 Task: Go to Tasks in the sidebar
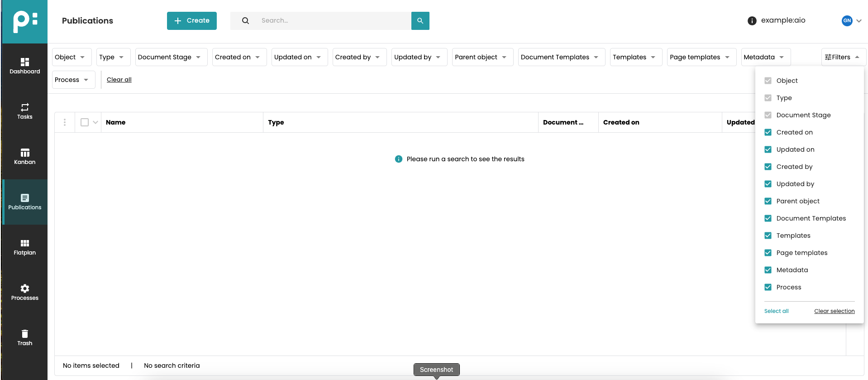pyautogui.click(x=24, y=111)
